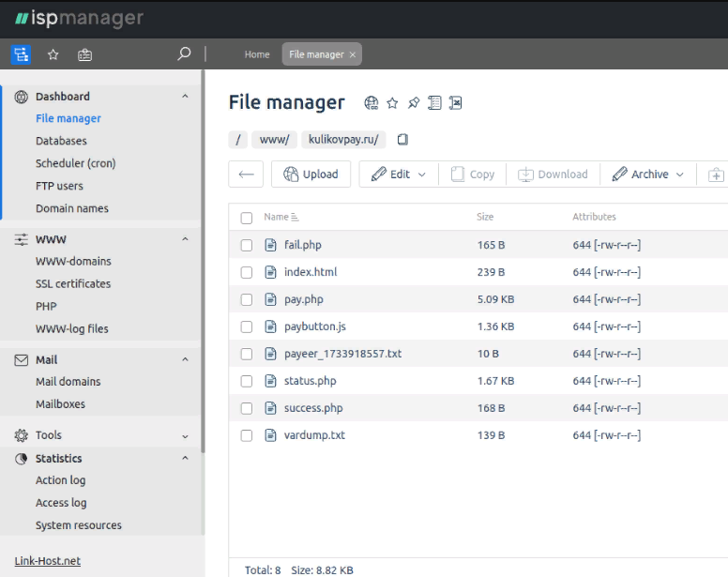Collapse the Statistics section

185,458
